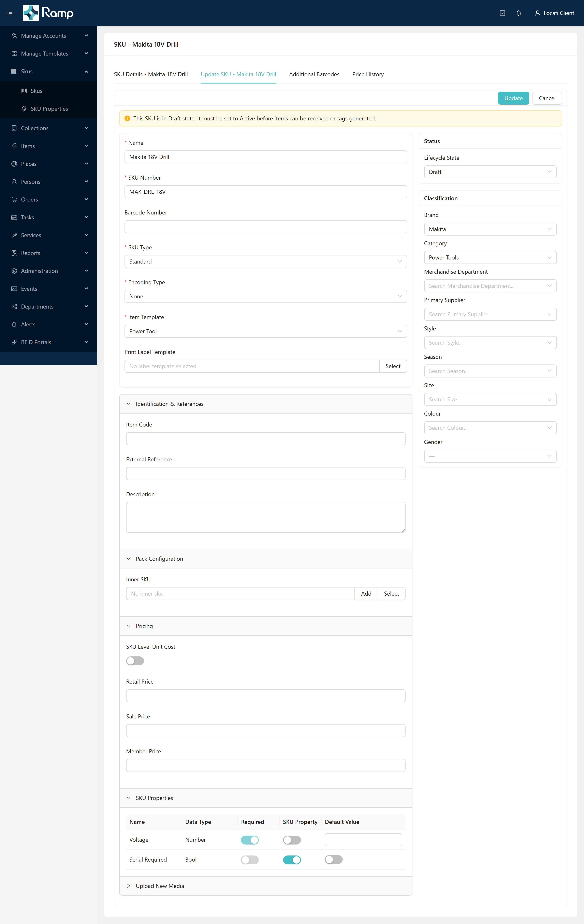Click the Alerts bell icon in sidebar
Screen dimensions: 584x924
pos(14,325)
